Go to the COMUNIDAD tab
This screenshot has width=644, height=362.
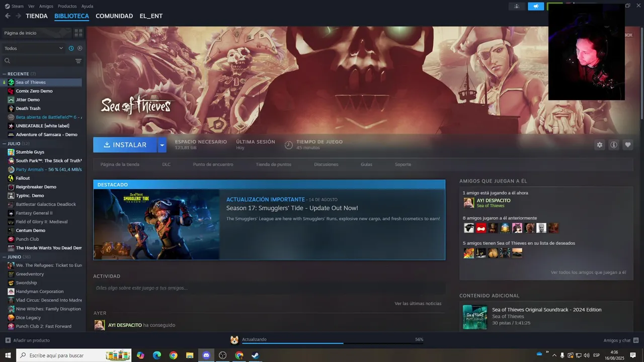[x=114, y=16]
